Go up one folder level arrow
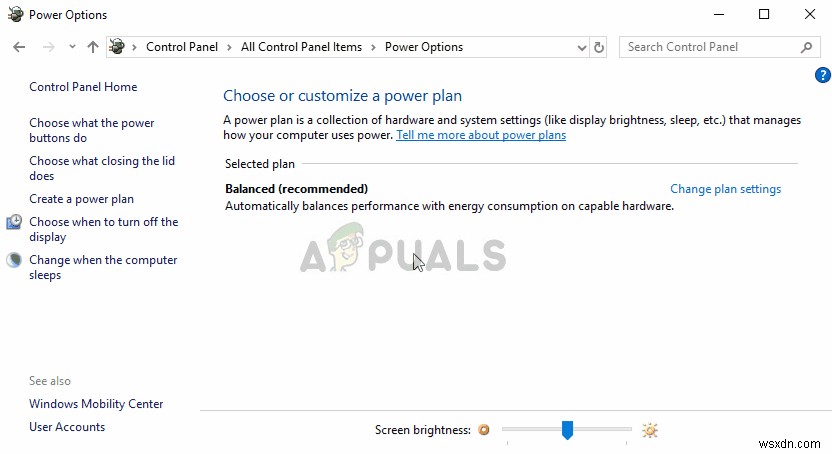Image resolution: width=832 pixels, height=454 pixels. click(x=93, y=47)
